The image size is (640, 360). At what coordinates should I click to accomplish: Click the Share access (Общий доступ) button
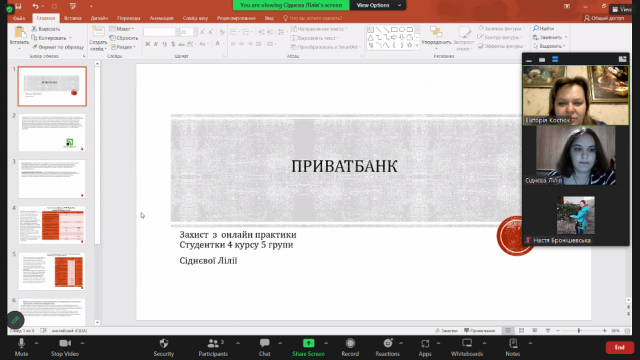pyautogui.click(x=604, y=18)
